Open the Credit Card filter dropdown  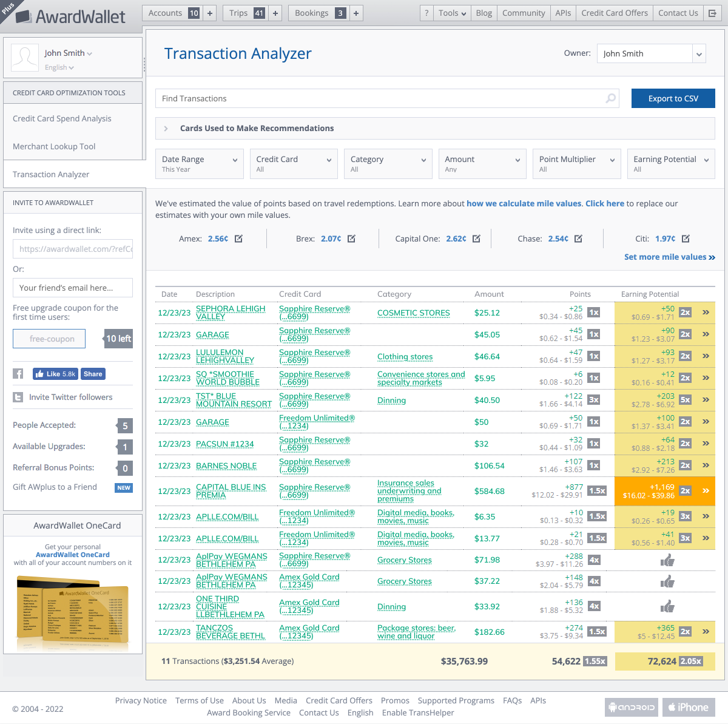pyautogui.click(x=294, y=164)
